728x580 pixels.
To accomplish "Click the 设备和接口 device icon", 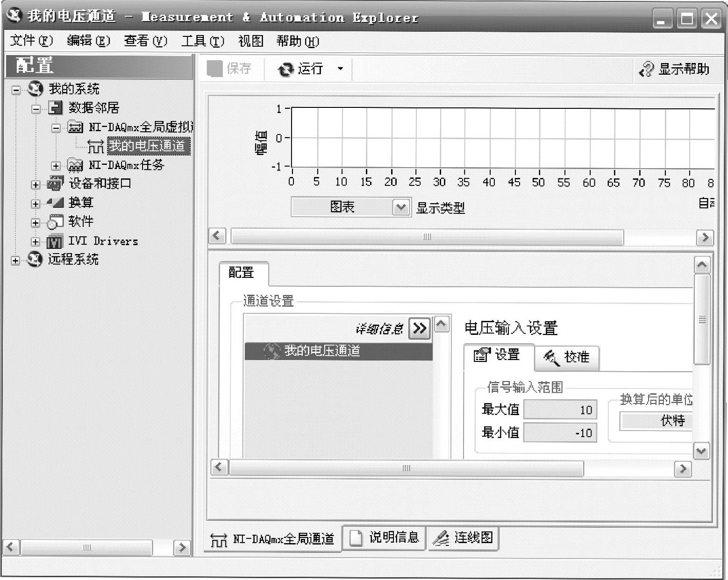I will tap(55, 184).
